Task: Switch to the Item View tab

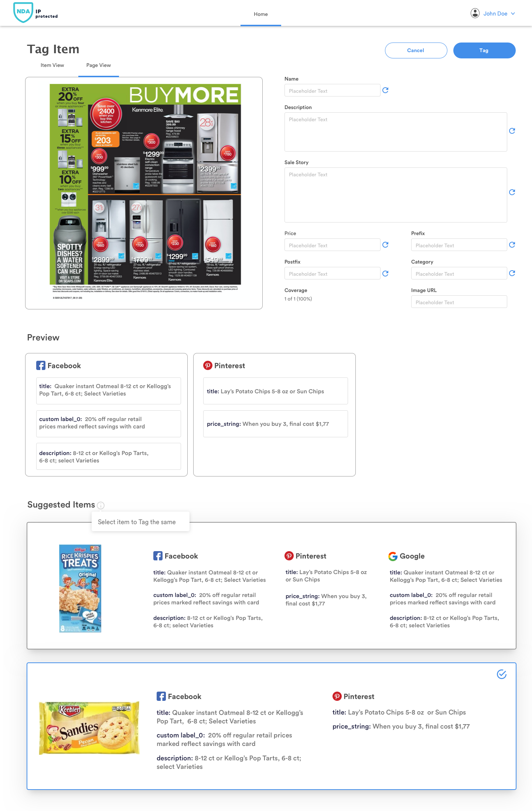Action: (x=52, y=65)
